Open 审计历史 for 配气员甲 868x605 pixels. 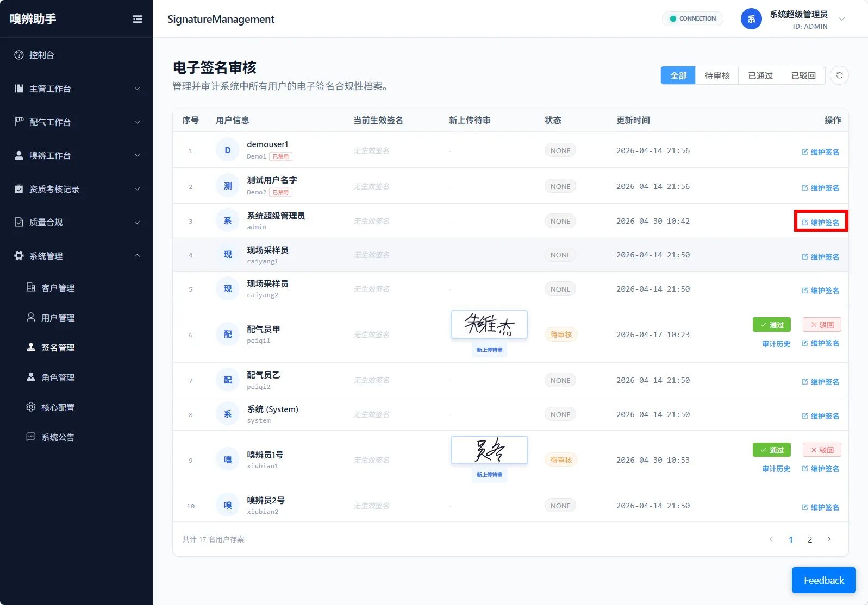tap(776, 344)
